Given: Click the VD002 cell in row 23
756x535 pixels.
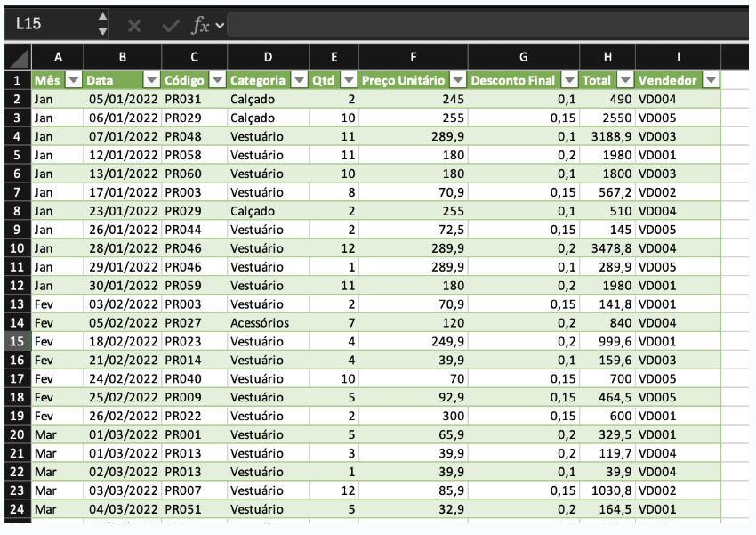Looking at the screenshot, I should (x=678, y=490).
